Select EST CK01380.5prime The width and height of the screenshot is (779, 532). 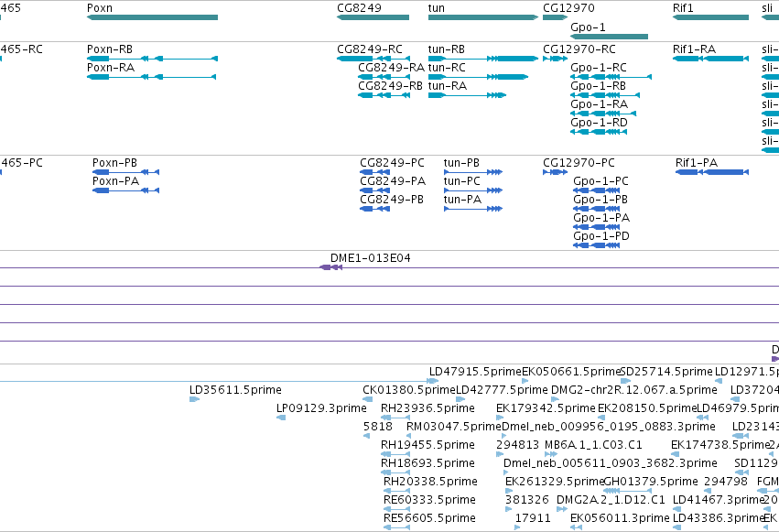pyautogui.click(x=368, y=399)
